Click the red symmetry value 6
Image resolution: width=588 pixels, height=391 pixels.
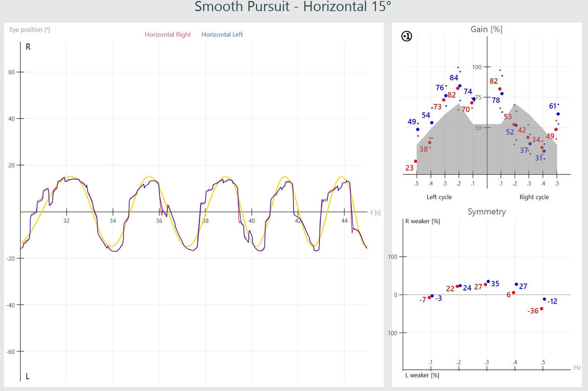point(509,295)
